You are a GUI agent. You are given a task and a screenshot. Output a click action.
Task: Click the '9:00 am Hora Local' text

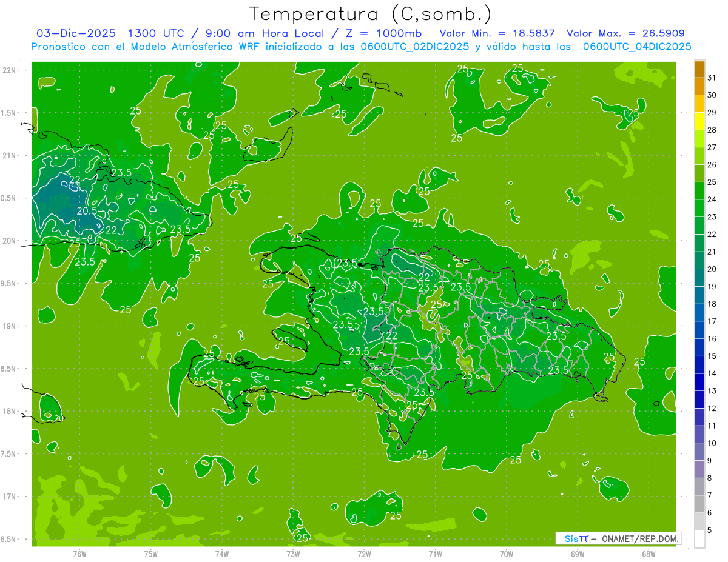[263, 33]
